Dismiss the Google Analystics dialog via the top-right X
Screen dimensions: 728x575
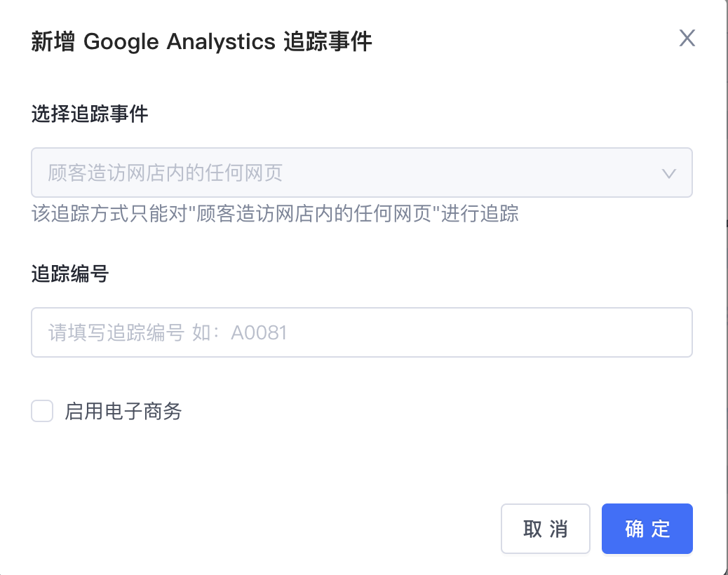tap(687, 39)
